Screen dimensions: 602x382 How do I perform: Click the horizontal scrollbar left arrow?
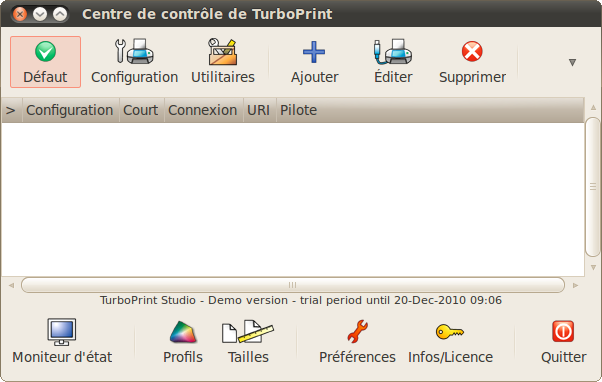11,285
